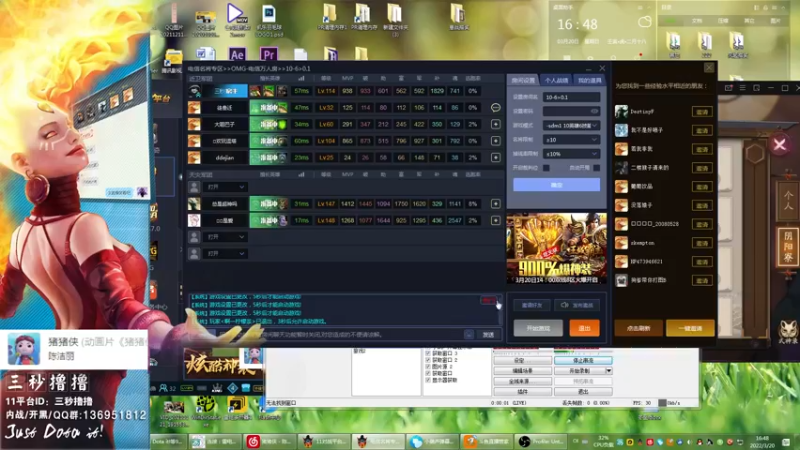Screen dimensions: 800x450
Task: Invite Destiny from the friend list
Action: 702,112
